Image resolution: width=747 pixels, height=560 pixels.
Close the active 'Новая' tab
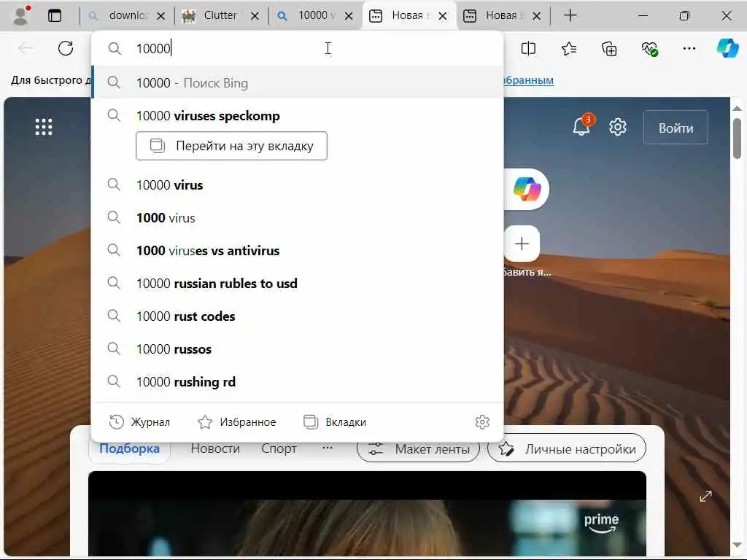click(x=443, y=16)
